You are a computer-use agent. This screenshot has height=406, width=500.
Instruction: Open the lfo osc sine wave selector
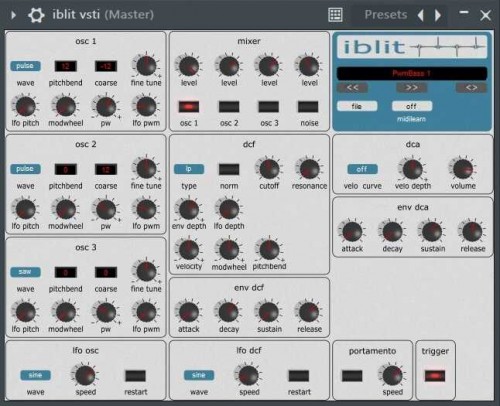[35, 375]
